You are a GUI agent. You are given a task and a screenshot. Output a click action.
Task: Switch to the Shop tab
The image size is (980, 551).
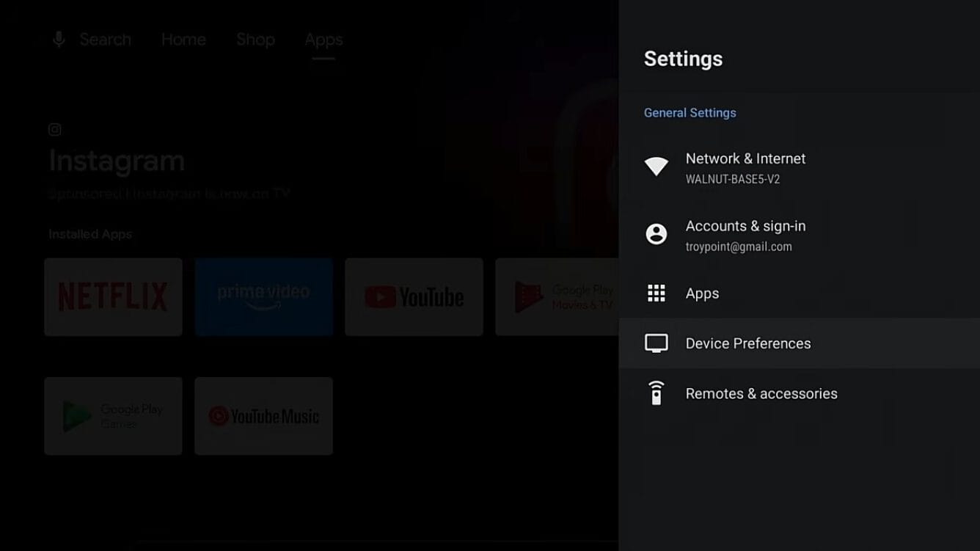255,40
